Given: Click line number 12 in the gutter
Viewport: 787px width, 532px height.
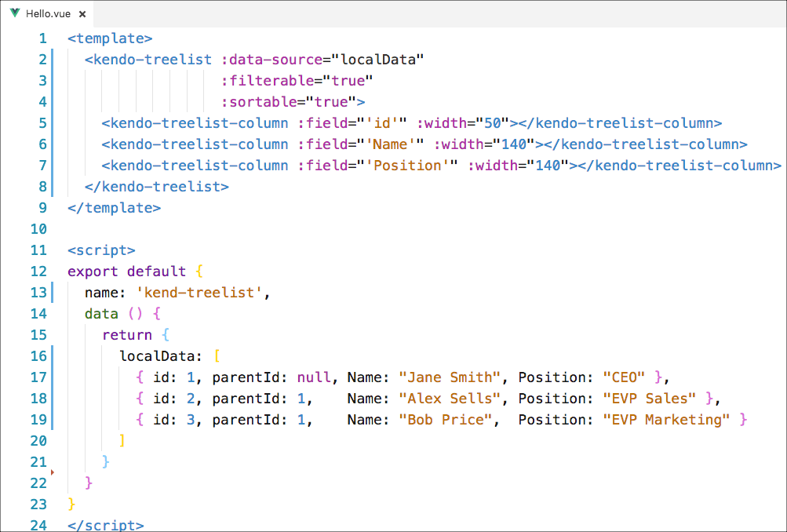Looking at the screenshot, I should click(38, 271).
